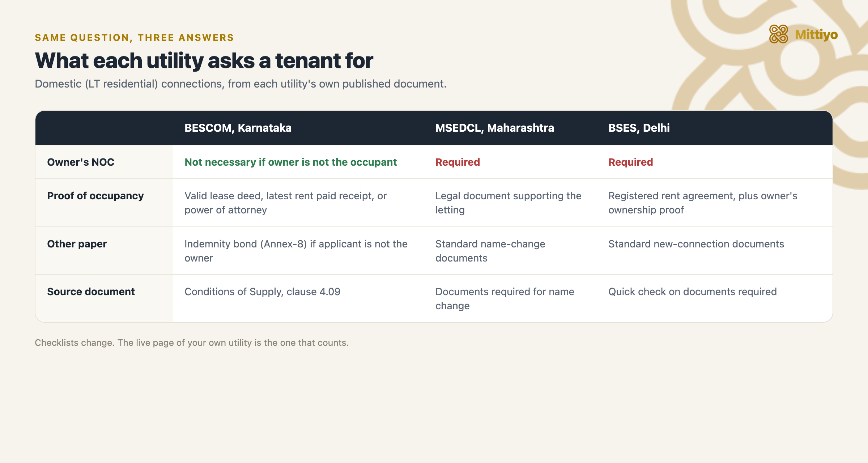Click the Mittiyo knot logo icon
Viewport: 868px width, 463px height.
[x=778, y=34]
